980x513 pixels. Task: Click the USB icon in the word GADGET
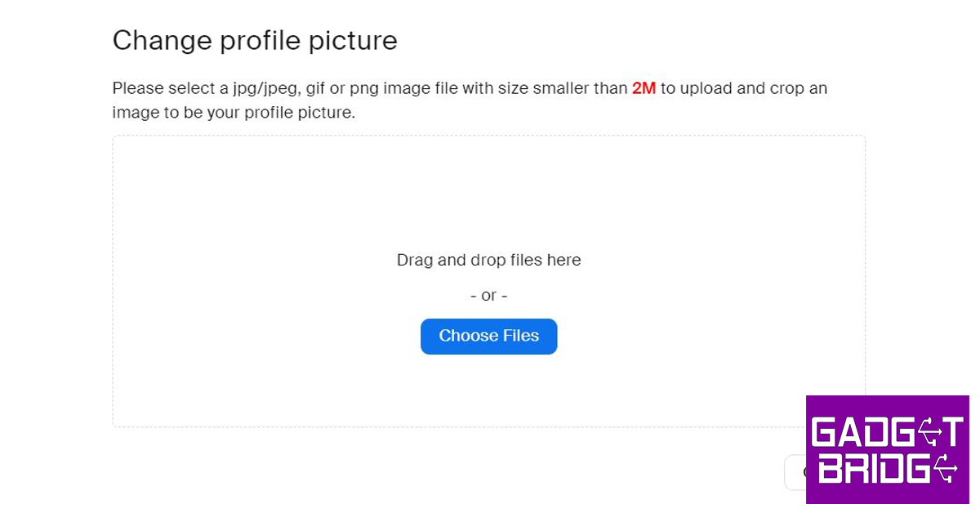coord(928,430)
